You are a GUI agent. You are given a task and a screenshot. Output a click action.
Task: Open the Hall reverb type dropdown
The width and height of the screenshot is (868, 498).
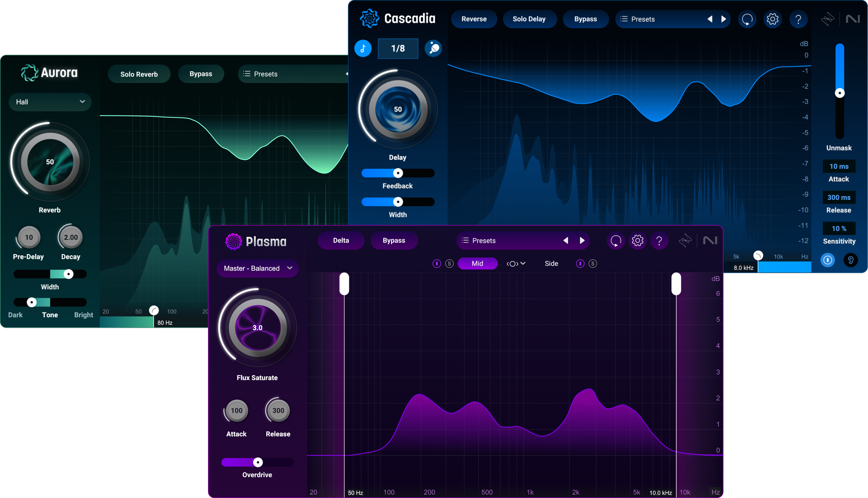[x=50, y=102]
